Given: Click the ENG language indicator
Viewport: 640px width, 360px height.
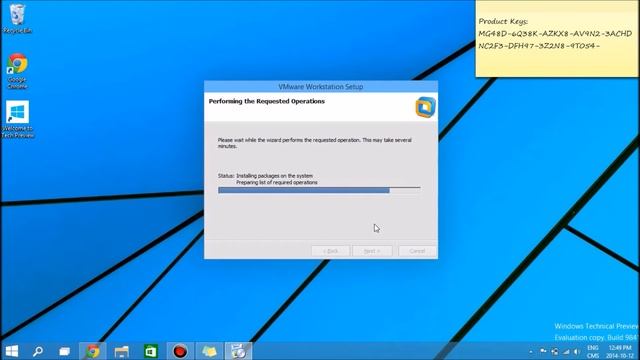Looking at the screenshot, I should click(x=593, y=348).
